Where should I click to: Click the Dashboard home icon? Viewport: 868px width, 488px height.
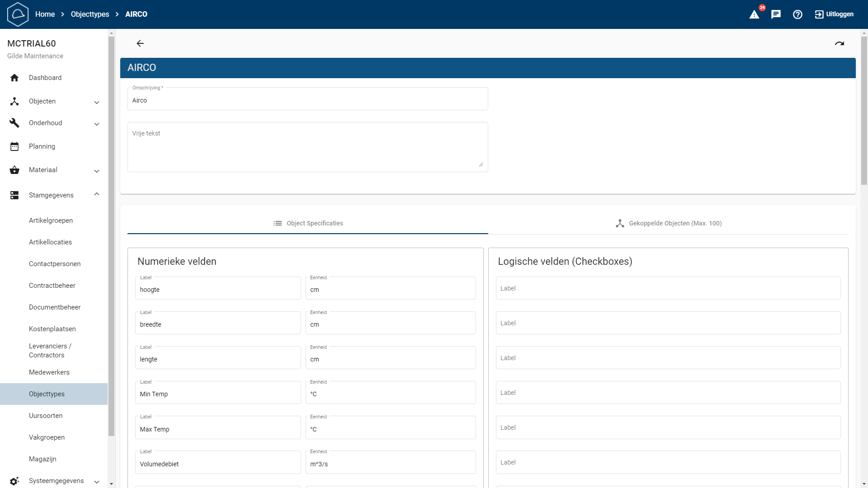point(14,78)
